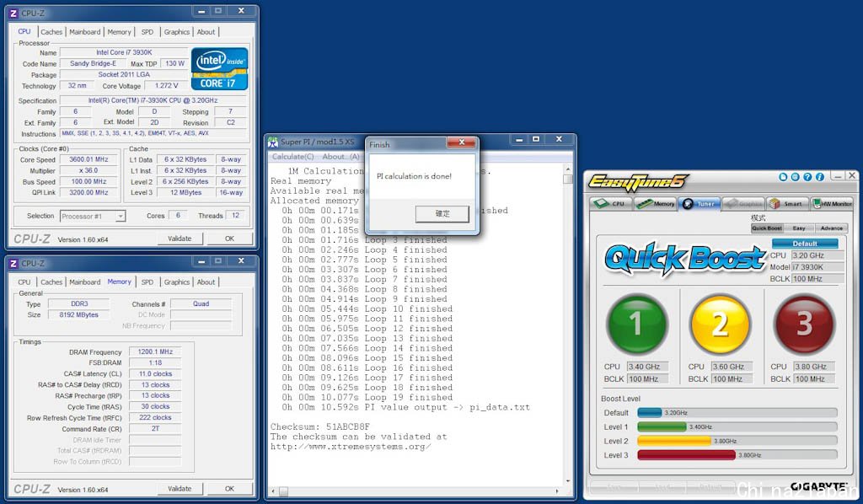Open Caches tab in top CPU-Z window
This screenshot has height=504, width=863.
pos(51,32)
